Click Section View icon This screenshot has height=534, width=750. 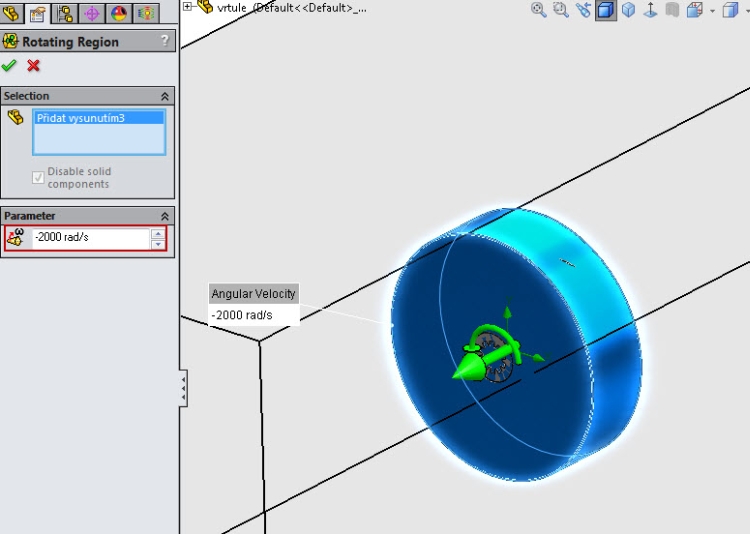click(606, 10)
